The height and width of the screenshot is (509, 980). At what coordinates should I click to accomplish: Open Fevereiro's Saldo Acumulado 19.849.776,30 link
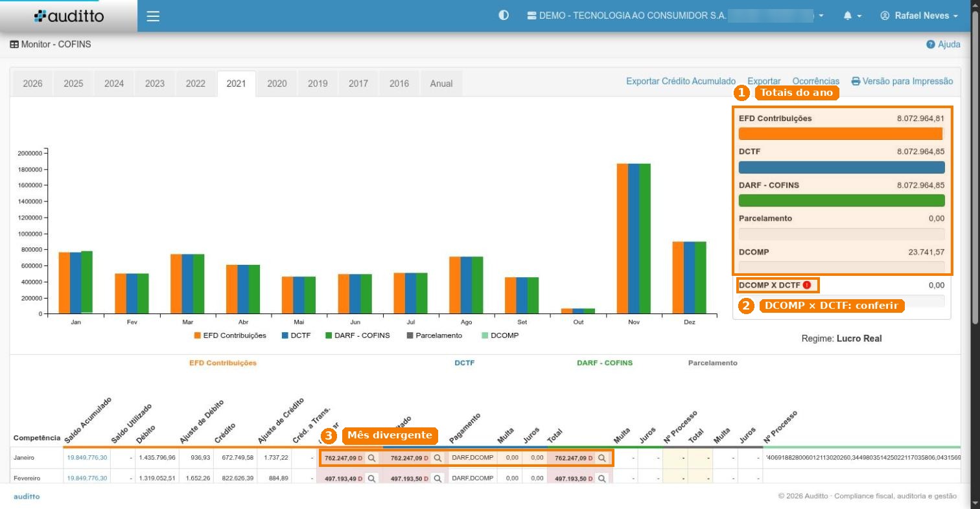pyautogui.click(x=87, y=479)
